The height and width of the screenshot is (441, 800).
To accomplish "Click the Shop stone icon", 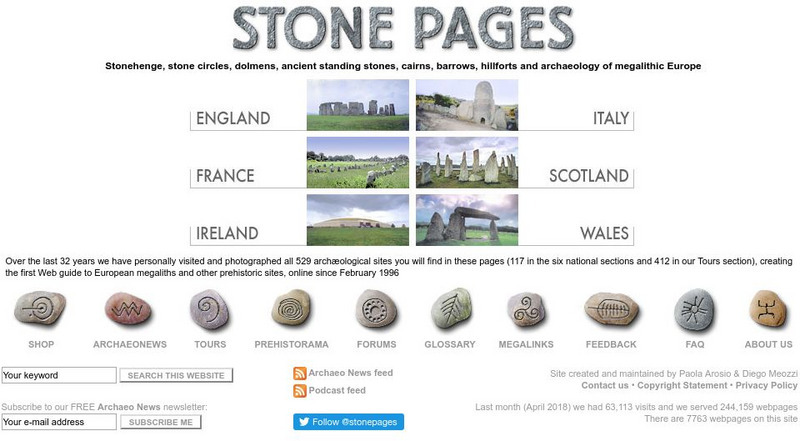I will (x=40, y=308).
